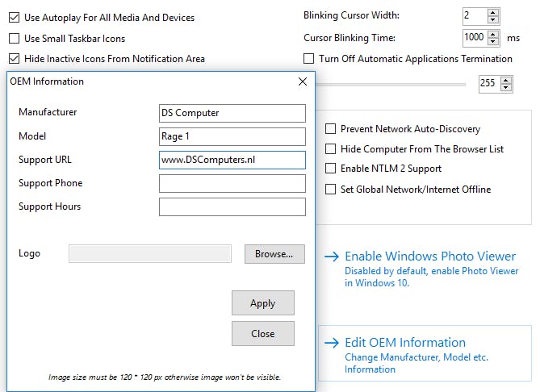Image resolution: width=540 pixels, height=392 pixels.
Task: Toggle Use Autoplay For All Media checkbox
Action: [15, 17]
